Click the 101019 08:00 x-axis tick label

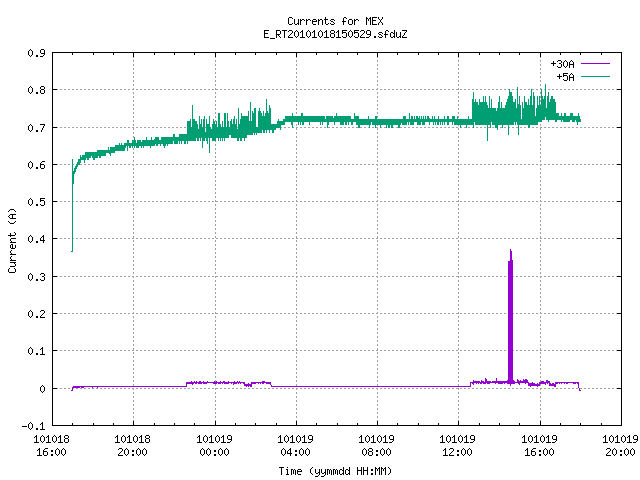376,446
